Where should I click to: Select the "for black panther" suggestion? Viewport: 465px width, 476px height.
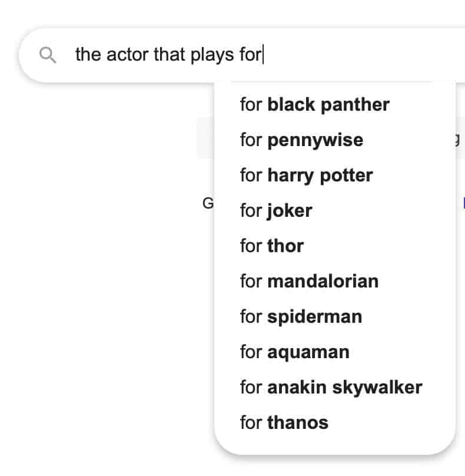pos(314,105)
